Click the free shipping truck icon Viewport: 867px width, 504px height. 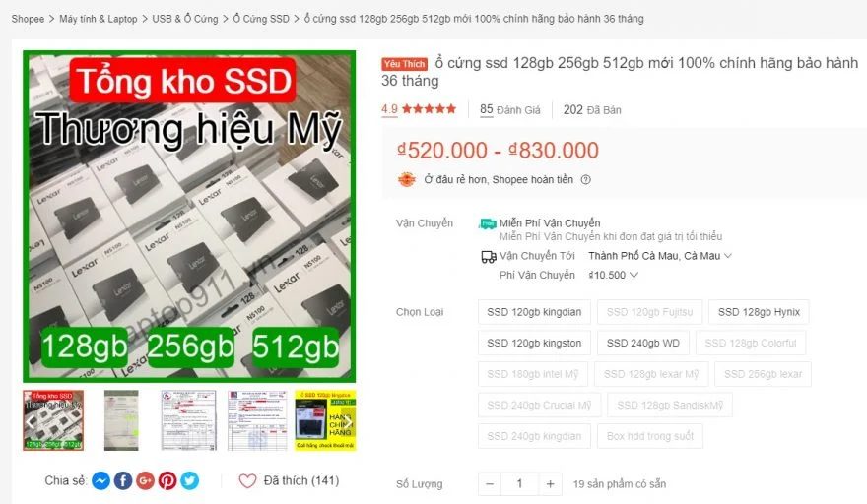[487, 223]
